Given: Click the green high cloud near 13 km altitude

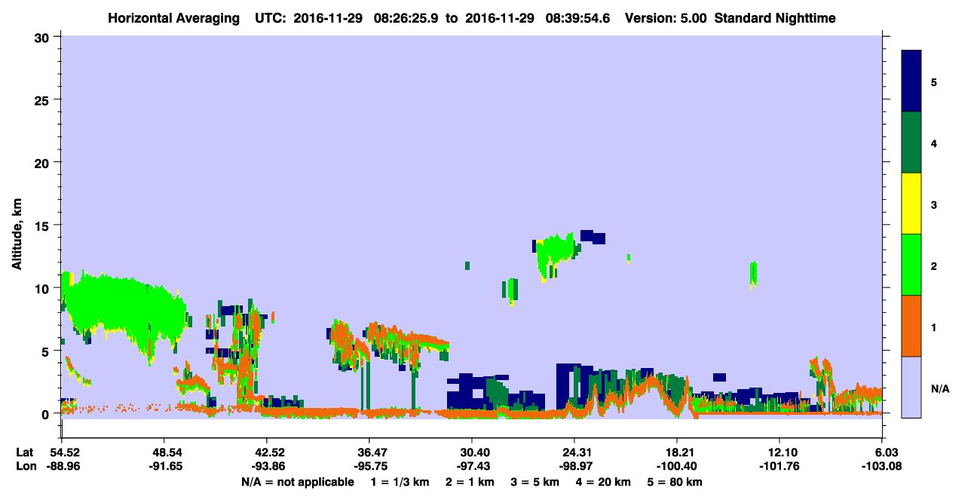Looking at the screenshot, I should click(x=556, y=255).
